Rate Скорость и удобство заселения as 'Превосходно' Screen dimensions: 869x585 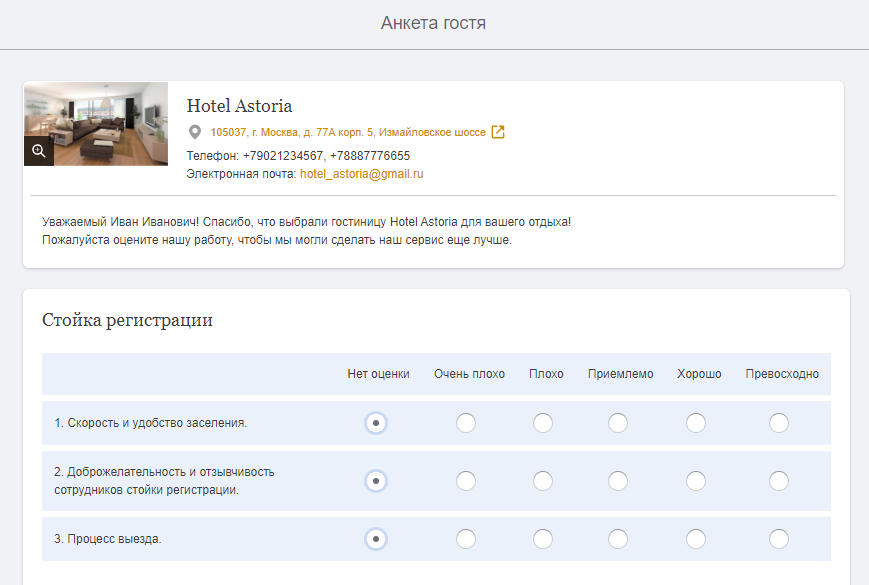(779, 423)
